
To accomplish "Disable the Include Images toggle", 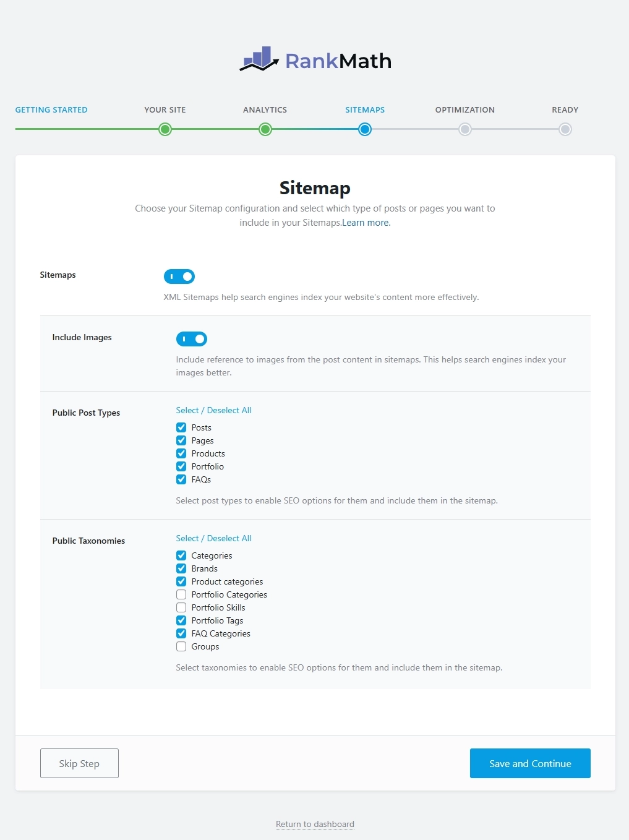I will click(192, 339).
